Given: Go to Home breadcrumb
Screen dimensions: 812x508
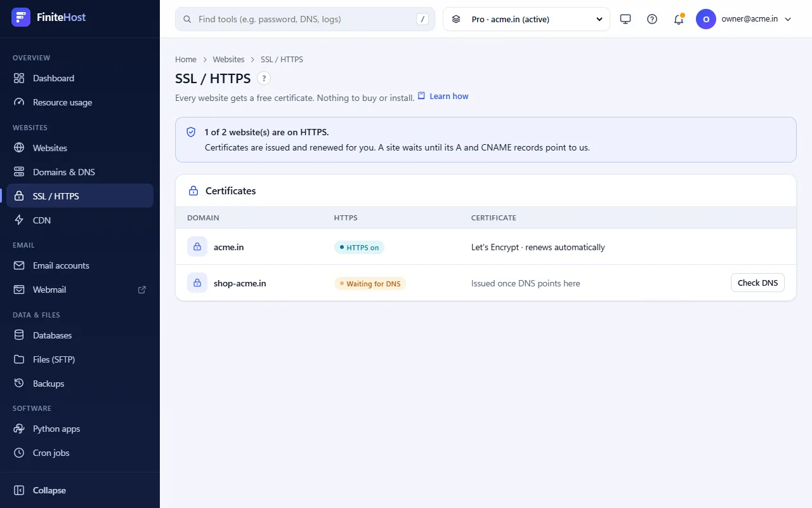Looking at the screenshot, I should click(186, 59).
